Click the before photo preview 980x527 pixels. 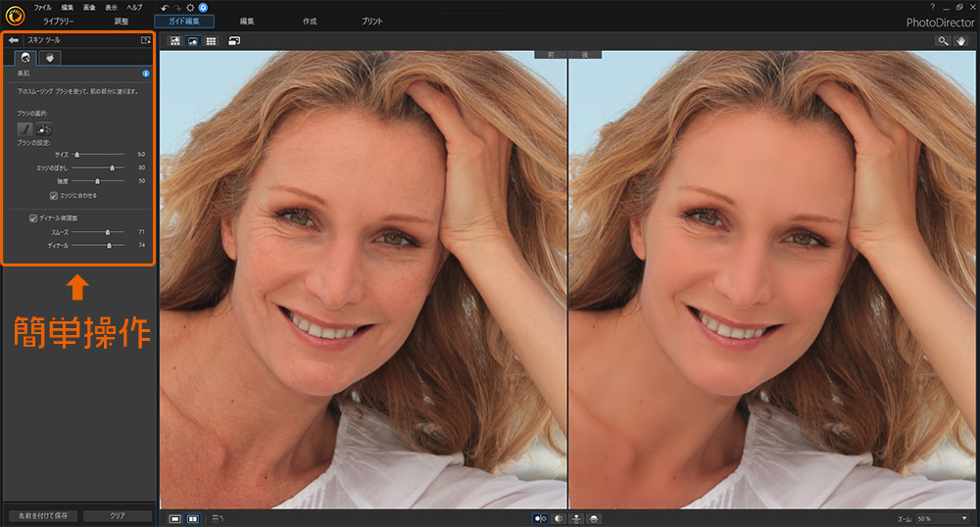tap(364, 280)
